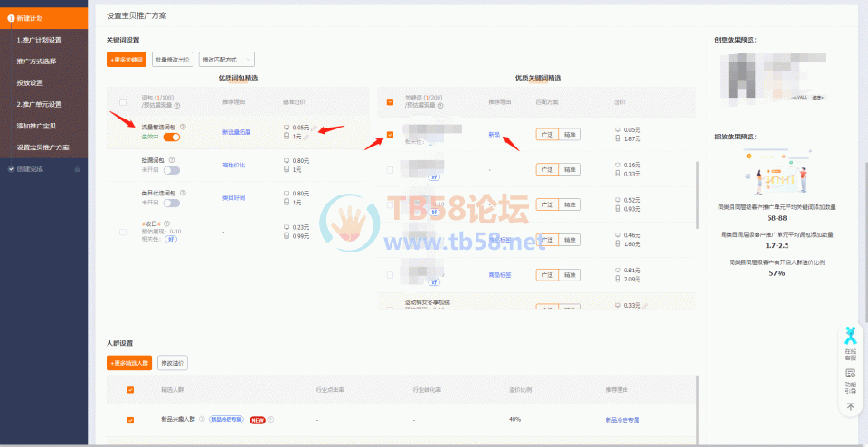This screenshot has width=868, height=447.
Task: Open 在线客服 online support icon
Action: [x=851, y=343]
